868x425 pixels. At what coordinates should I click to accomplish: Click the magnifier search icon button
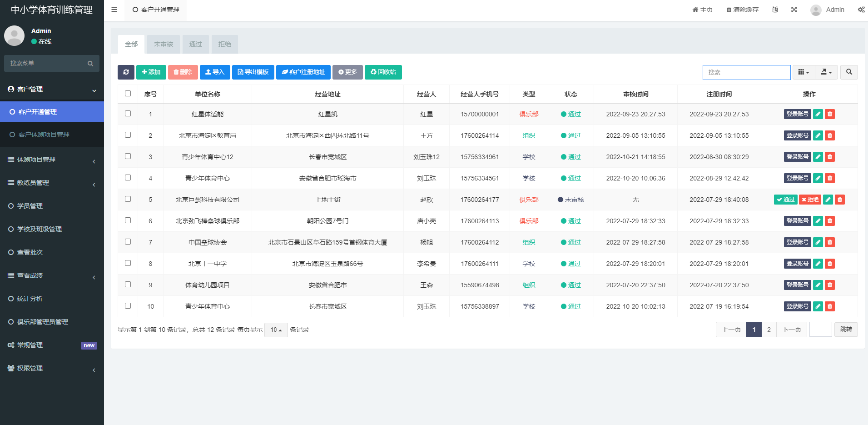(848, 72)
